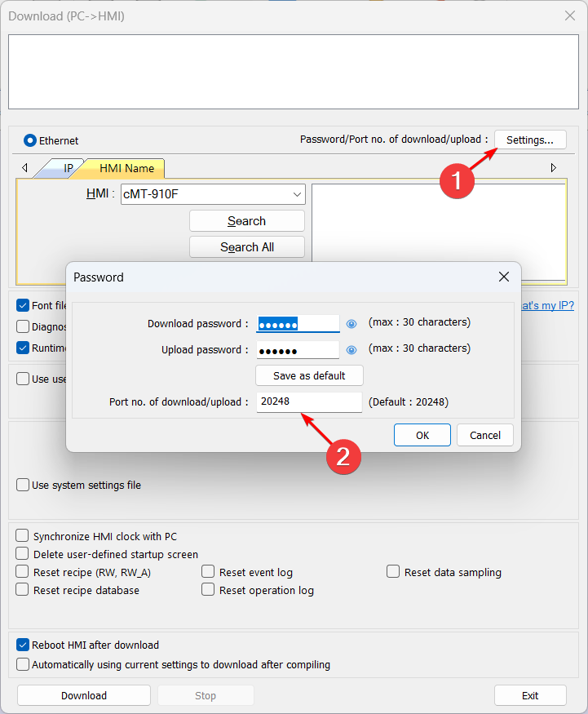Expand the HMI name dropdown
Viewport: 588px width, 714px height.
pyautogui.click(x=296, y=194)
